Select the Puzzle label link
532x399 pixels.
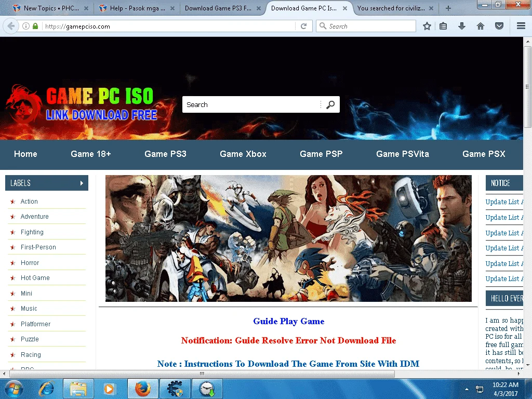(30, 339)
